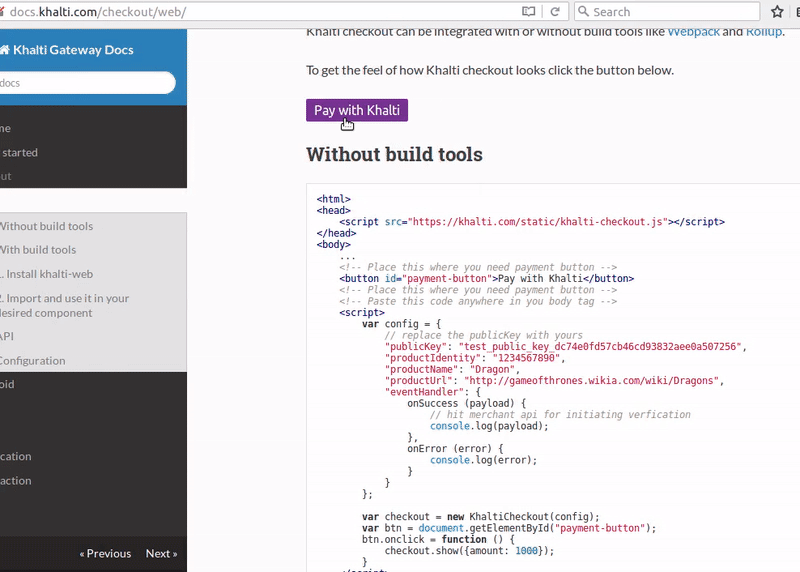The width and height of the screenshot is (800, 572).
Task: Click the address bar URL
Action: point(98,11)
